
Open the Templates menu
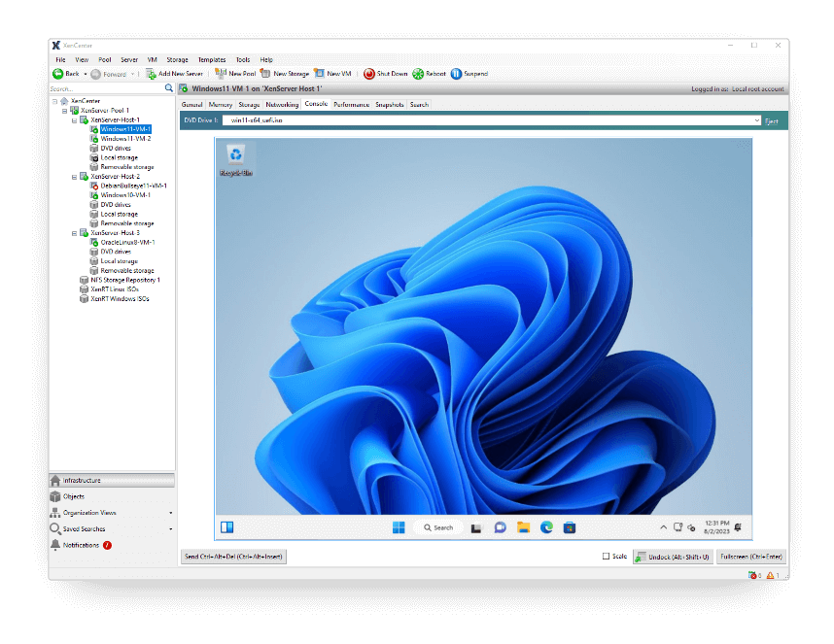(x=212, y=60)
